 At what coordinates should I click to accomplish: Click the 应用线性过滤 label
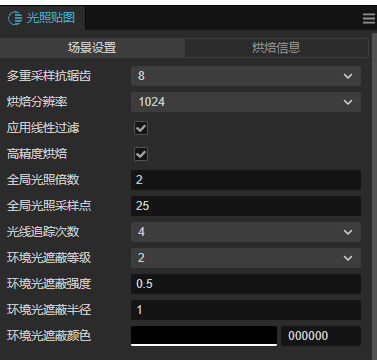coord(43,128)
